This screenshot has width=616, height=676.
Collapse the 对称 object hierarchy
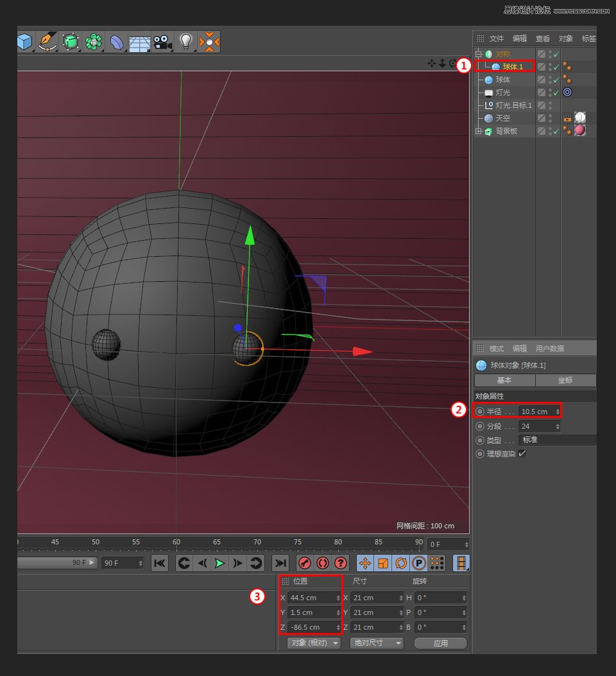coord(477,53)
